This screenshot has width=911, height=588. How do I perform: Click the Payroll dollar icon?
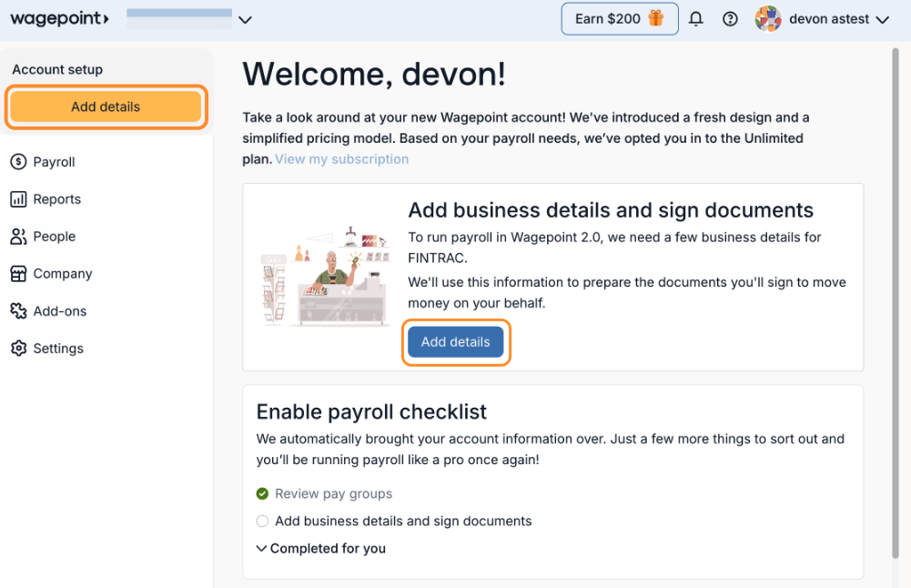[x=18, y=161]
